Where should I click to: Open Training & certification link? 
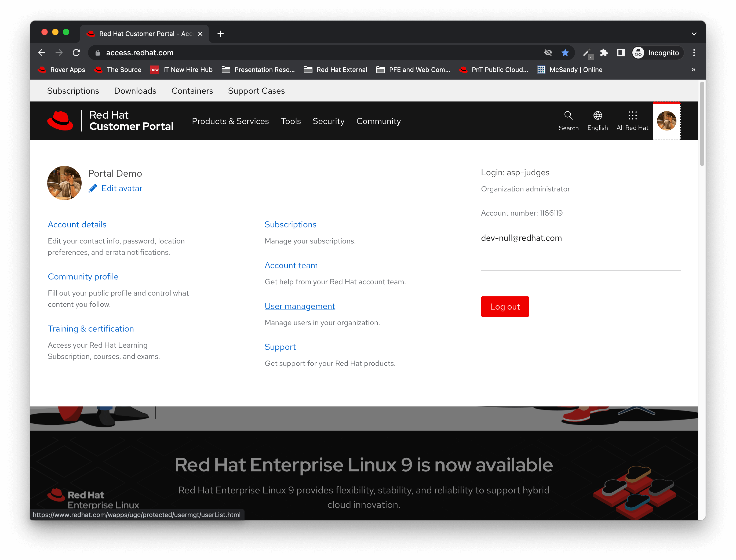90,329
